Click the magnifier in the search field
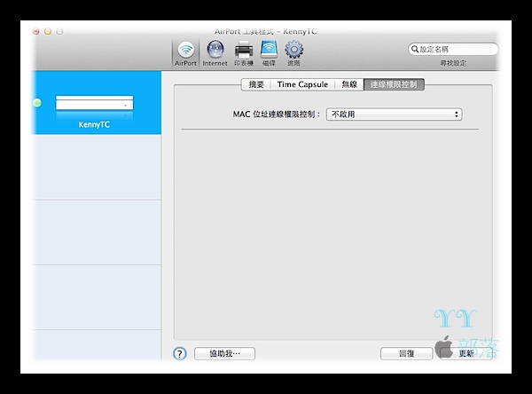532x394 pixels. pyautogui.click(x=415, y=50)
